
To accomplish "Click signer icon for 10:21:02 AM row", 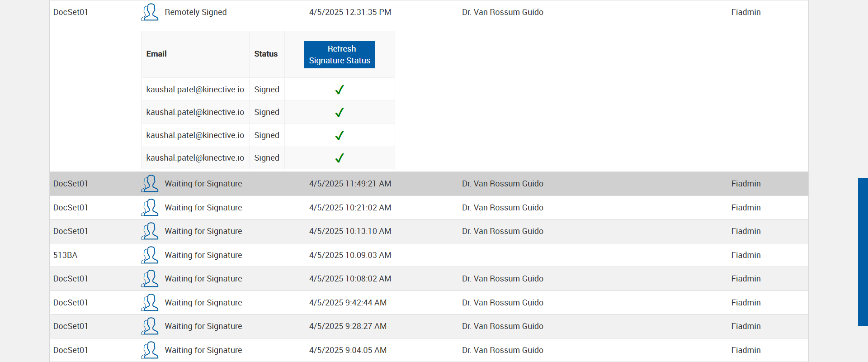I will coord(150,208).
